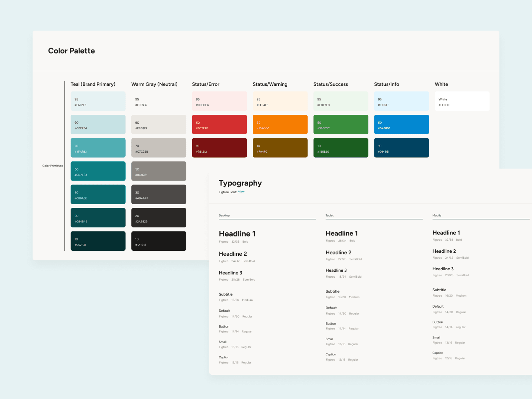Click the 'Status/Error' column title
The width and height of the screenshot is (532, 399).
(205, 84)
